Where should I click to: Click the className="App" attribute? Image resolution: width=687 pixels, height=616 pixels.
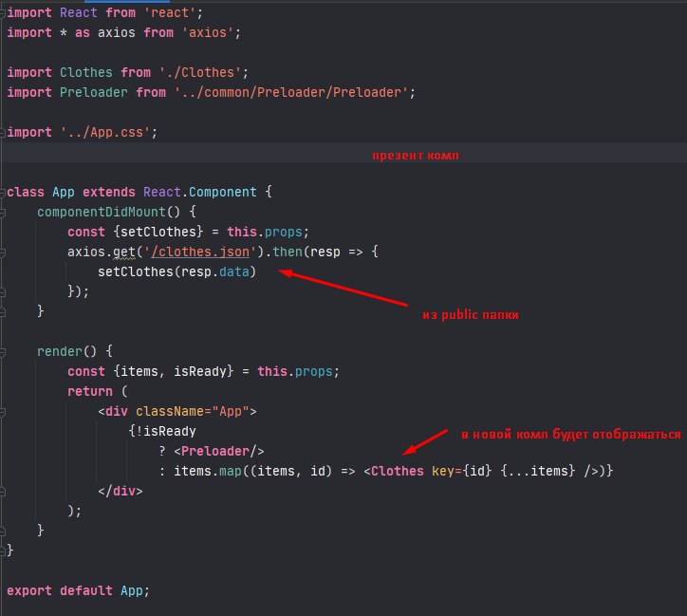(x=193, y=411)
